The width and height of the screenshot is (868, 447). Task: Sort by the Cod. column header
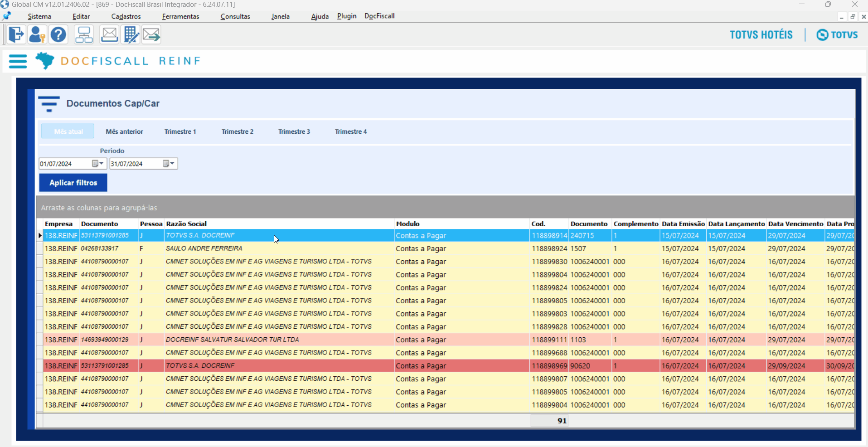pyautogui.click(x=549, y=224)
